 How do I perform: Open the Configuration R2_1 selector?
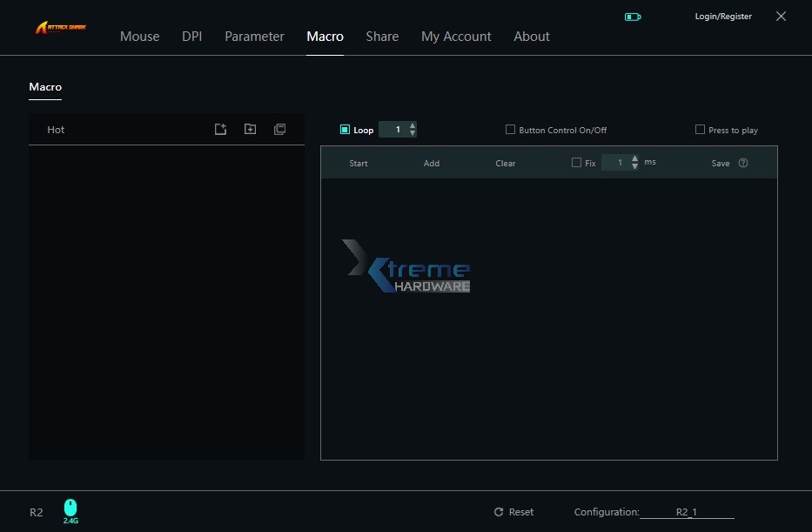[x=687, y=513]
